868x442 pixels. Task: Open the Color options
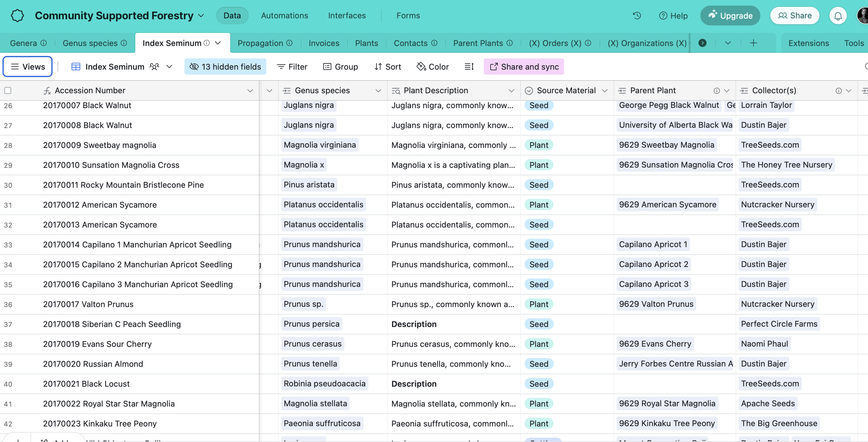(x=433, y=67)
